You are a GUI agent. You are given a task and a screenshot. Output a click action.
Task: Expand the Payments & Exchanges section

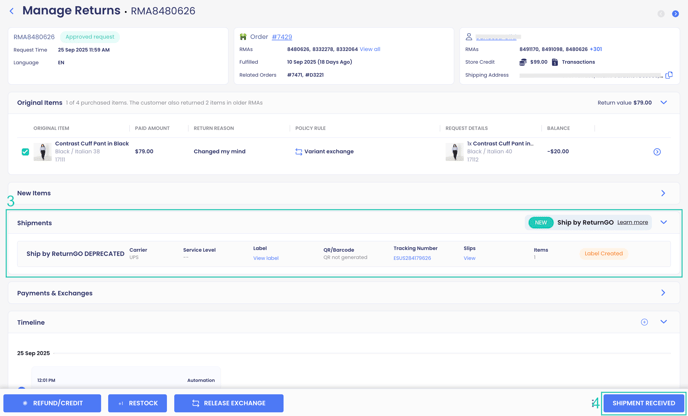click(663, 293)
